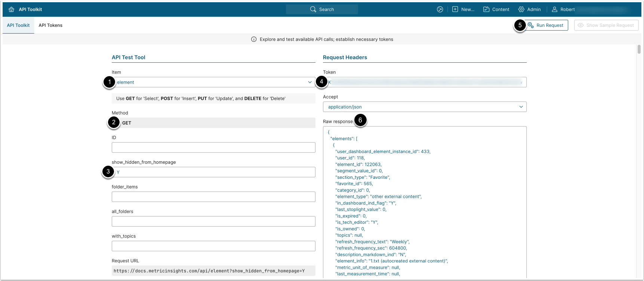This screenshot has width=644, height=281.
Task: Expand the Item dropdown showing element
Action: [213, 82]
